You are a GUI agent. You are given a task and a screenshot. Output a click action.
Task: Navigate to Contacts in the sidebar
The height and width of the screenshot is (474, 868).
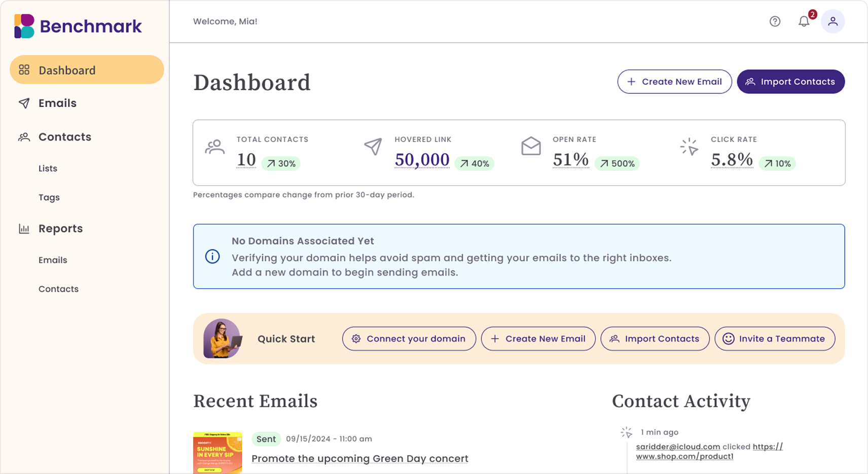[64, 137]
